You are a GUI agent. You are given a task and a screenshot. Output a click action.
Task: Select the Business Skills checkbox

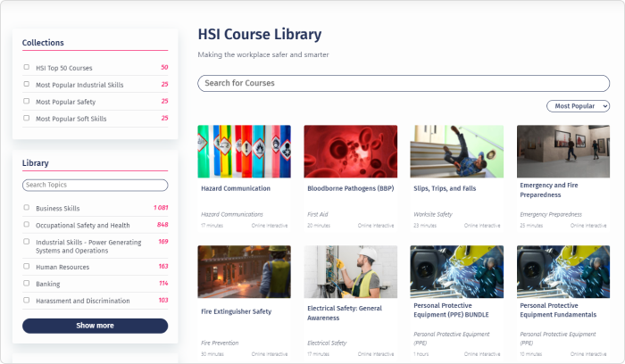point(26,208)
